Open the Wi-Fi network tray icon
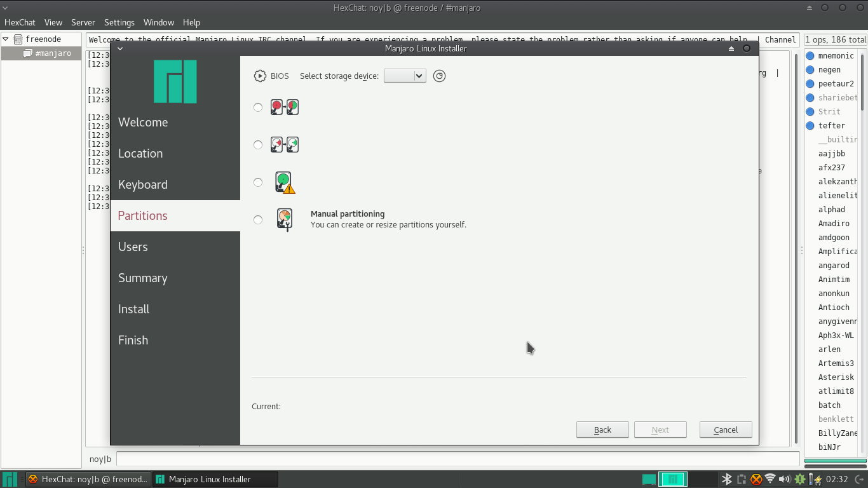The image size is (868, 488). point(770,479)
